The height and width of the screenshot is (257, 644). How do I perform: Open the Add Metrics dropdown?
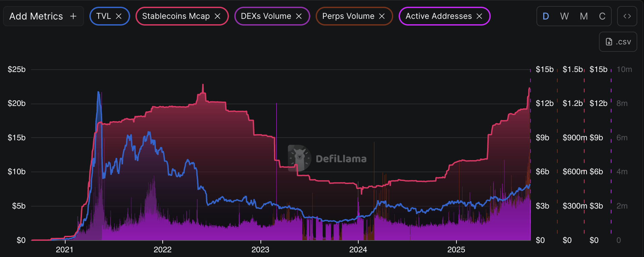pyautogui.click(x=36, y=16)
